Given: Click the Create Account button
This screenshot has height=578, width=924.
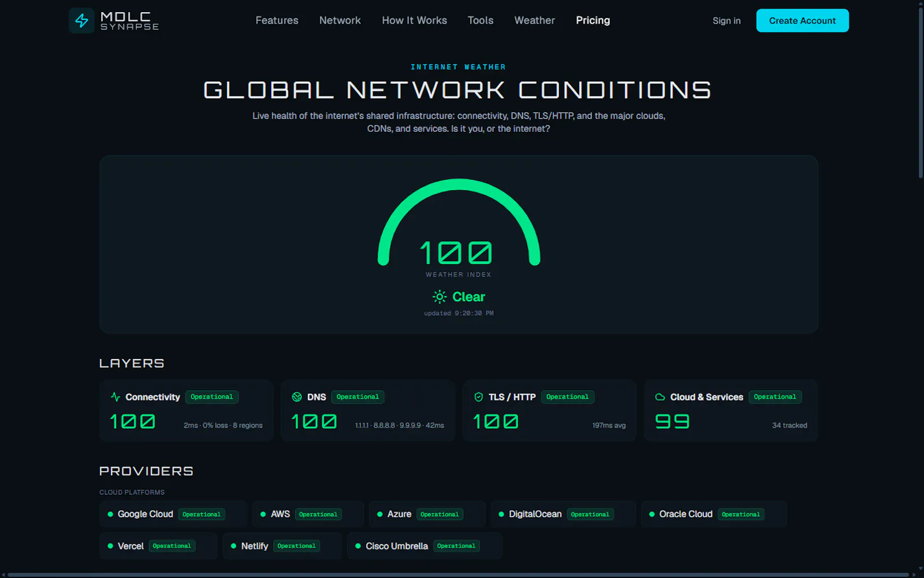Looking at the screenshot, I should [x=803, y=21].
